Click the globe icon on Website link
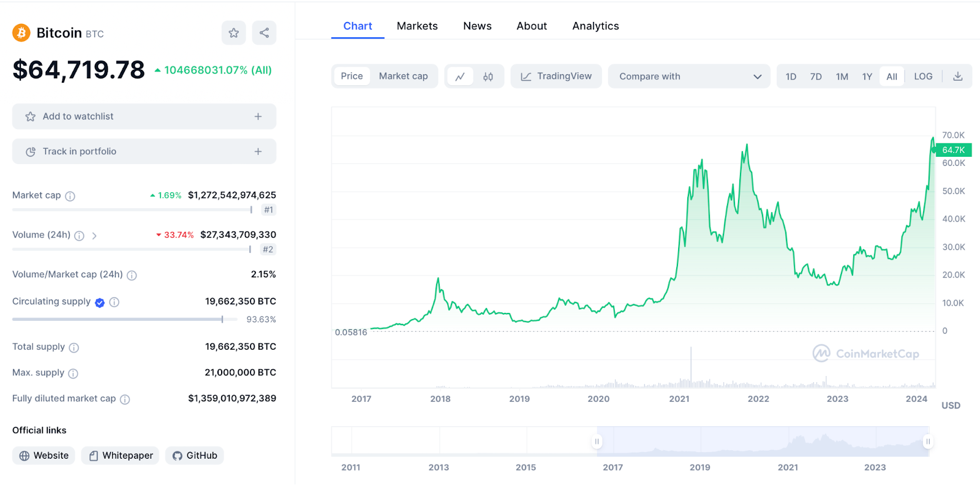The height and width of the screenshot is (485, 980). 24,456
